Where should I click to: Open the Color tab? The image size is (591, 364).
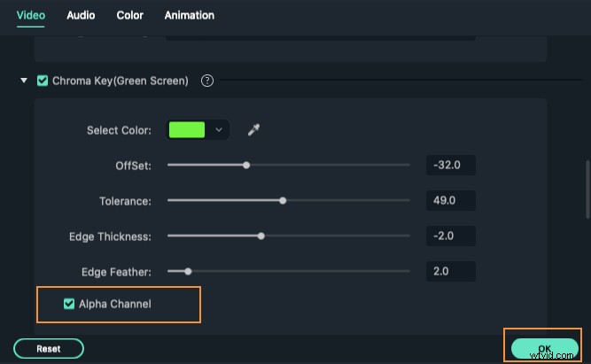pyautogui.click(x=129, y=15)
